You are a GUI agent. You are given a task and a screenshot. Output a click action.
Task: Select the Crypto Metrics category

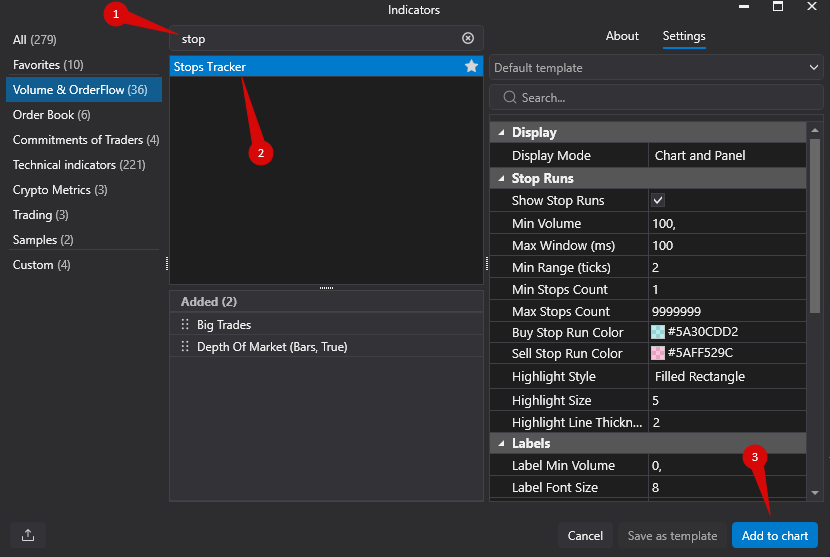coord(60,190)
